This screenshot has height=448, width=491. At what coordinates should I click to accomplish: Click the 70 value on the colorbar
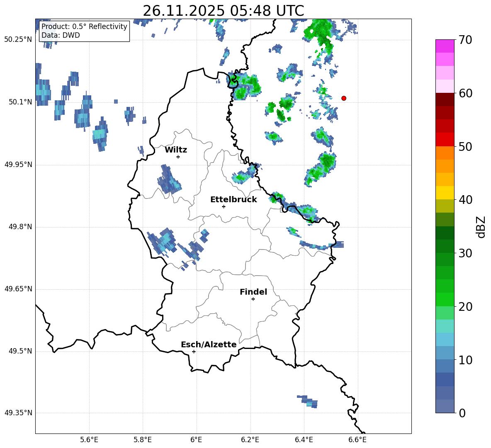(x=465, y=40)
